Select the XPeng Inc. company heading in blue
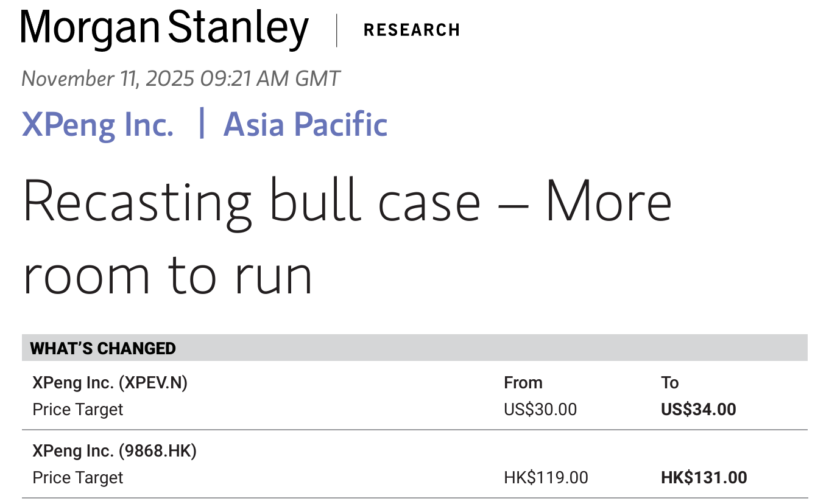 tap(98, 124)
